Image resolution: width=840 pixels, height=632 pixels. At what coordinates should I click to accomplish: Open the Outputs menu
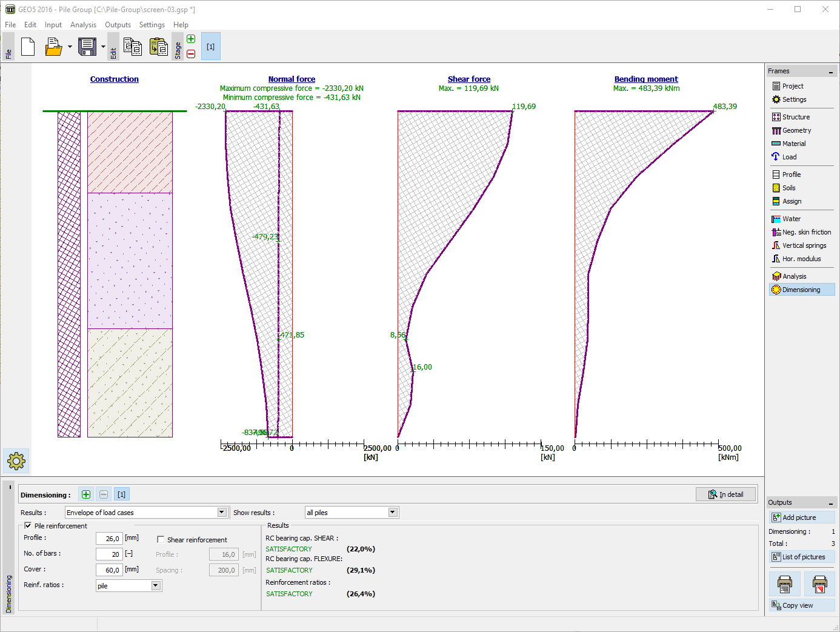click(118, 24)
